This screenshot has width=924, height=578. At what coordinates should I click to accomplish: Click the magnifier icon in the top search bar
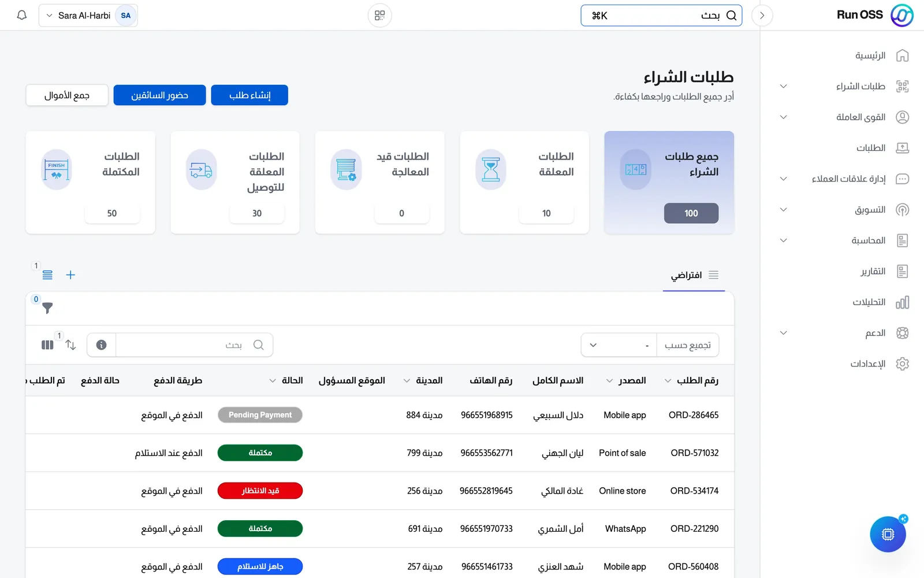731,16
